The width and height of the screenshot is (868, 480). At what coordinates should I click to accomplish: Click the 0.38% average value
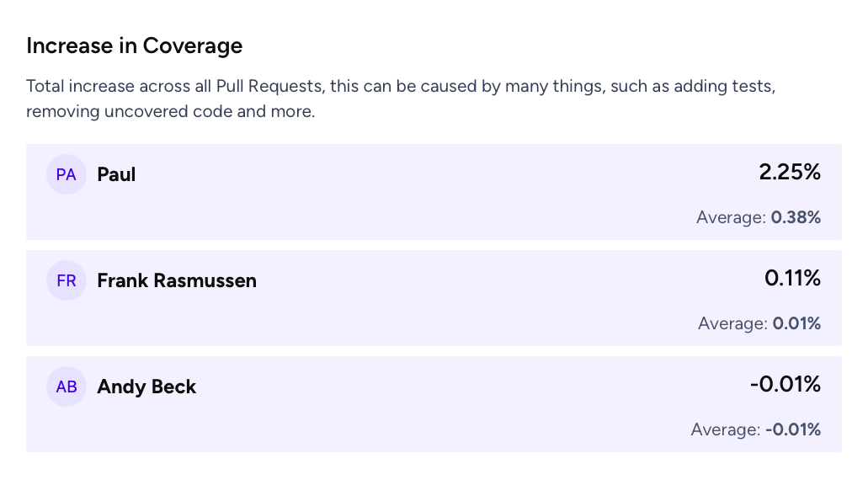pyautogui.click(x=796, y=217)
